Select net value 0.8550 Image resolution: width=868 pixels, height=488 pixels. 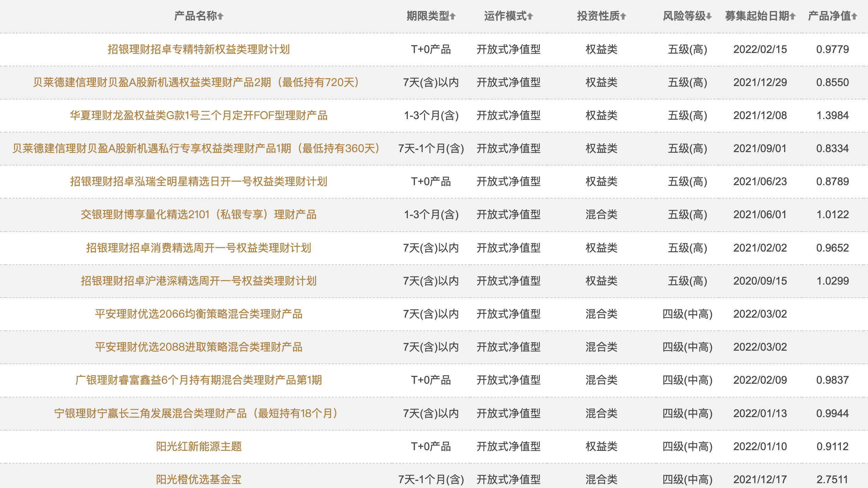[833, 82]
